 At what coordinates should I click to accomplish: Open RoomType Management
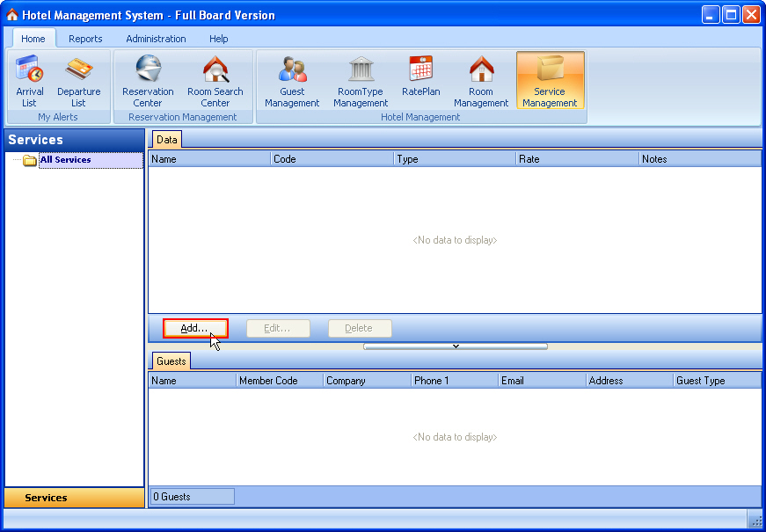click(361, 81)
